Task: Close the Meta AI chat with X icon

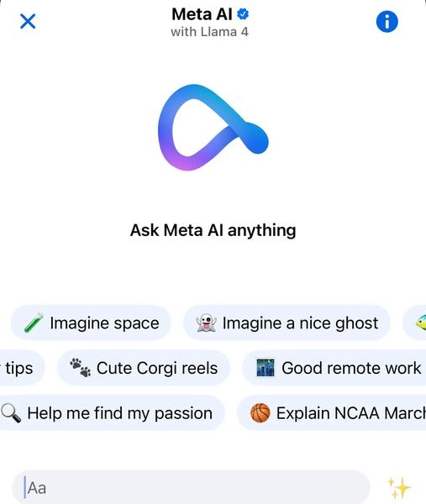Action: coord(28,21)
